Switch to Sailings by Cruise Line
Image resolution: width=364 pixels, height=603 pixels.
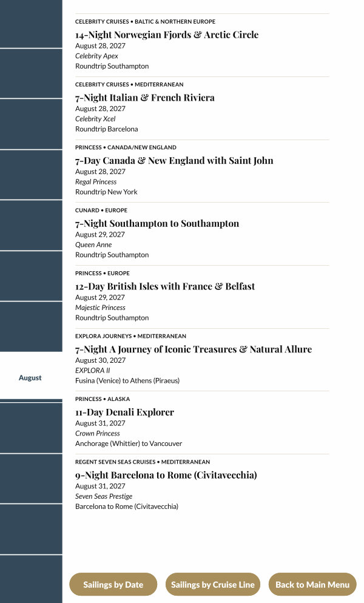click(x=213, y=585)
